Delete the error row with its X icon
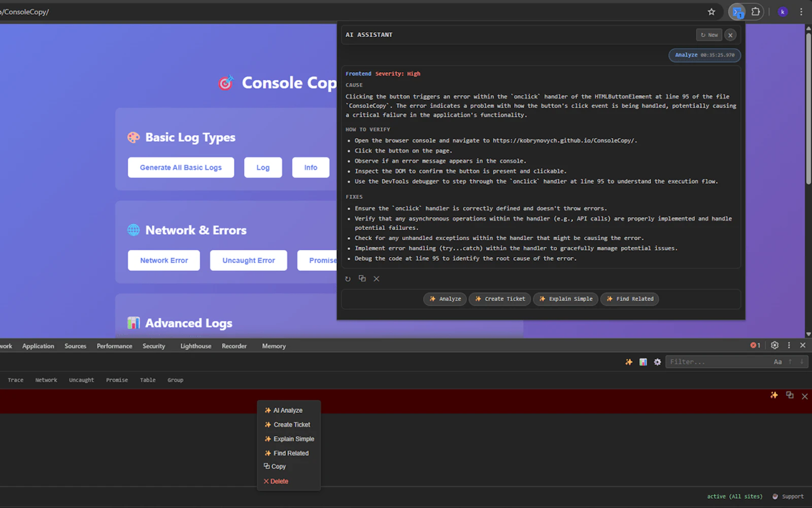This screenshot has height=508, width=812. (805, 396)
